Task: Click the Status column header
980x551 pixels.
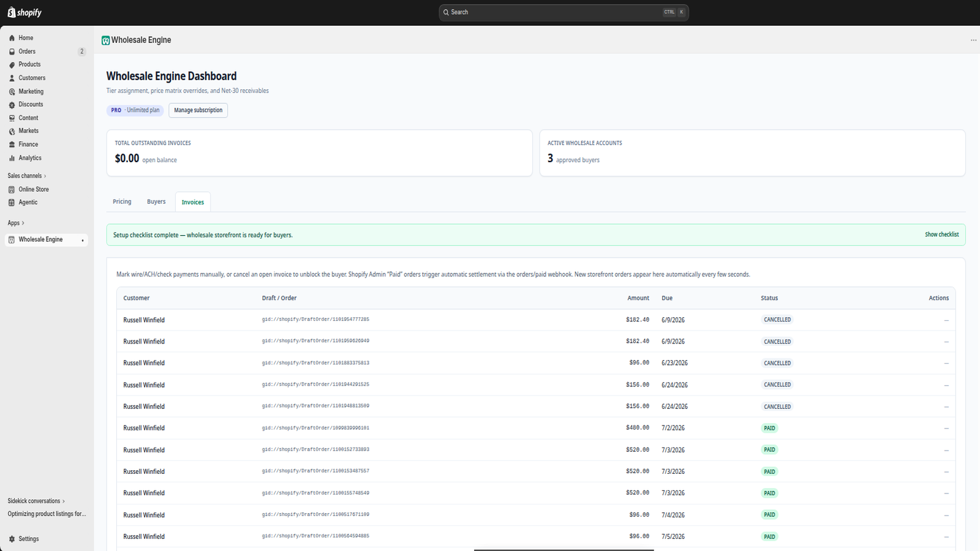Action: point(769,298)
